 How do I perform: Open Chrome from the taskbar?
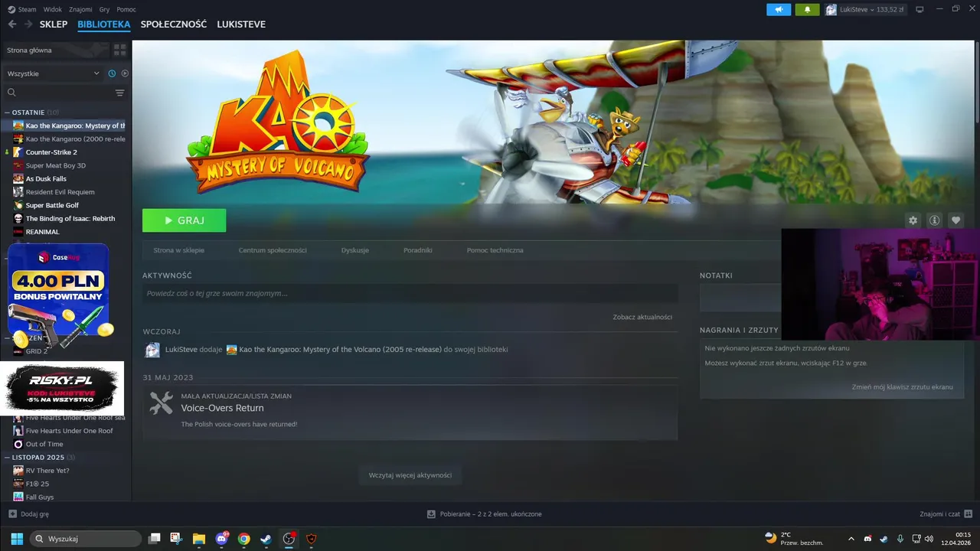(243, 539)
